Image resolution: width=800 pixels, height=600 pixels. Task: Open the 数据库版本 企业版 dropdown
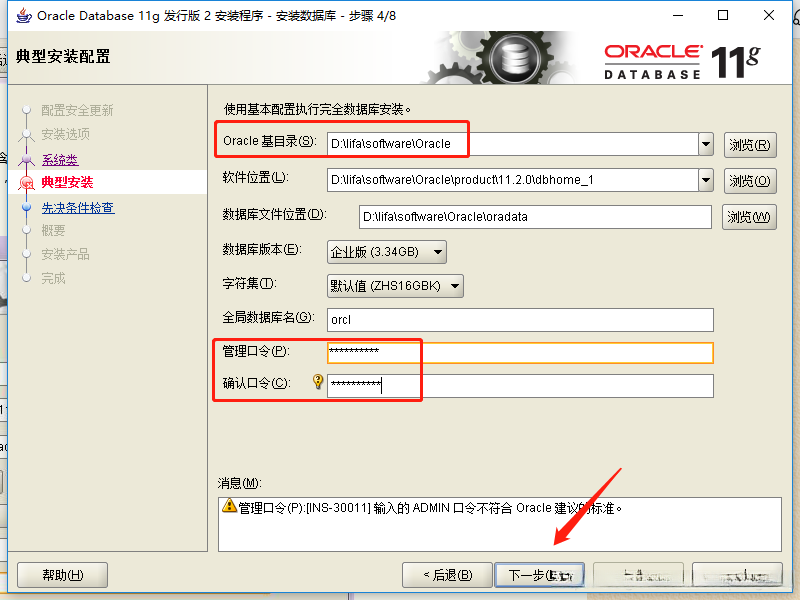click(x=387, y=252)
